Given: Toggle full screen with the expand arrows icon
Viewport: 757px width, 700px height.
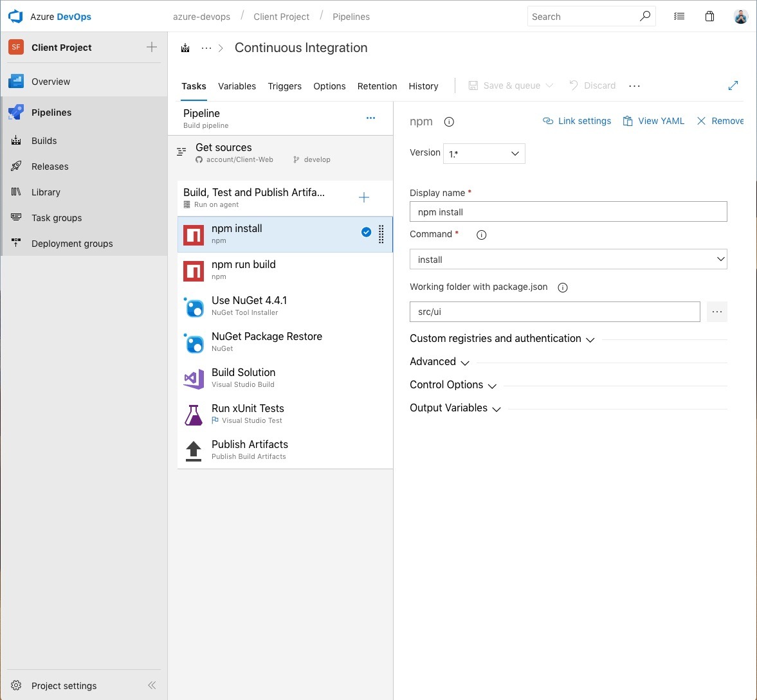Looking at the screenshot, I should (733, 85).
